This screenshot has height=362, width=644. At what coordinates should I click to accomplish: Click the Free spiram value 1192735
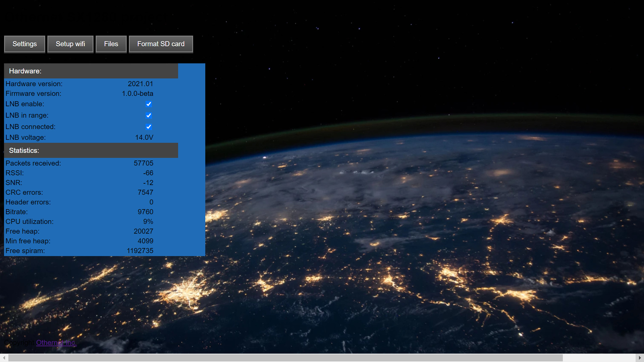click(x=140, y=251)
